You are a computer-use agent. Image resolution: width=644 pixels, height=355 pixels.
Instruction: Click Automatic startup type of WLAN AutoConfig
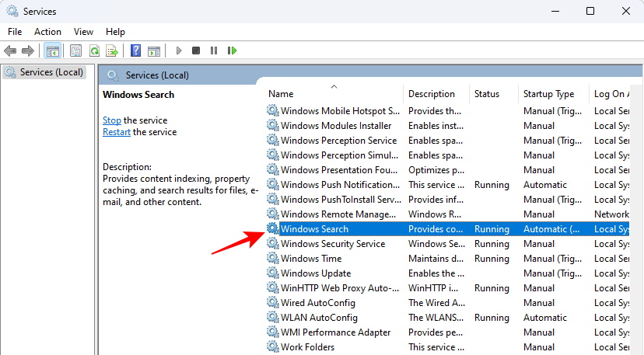click(545, 318)
